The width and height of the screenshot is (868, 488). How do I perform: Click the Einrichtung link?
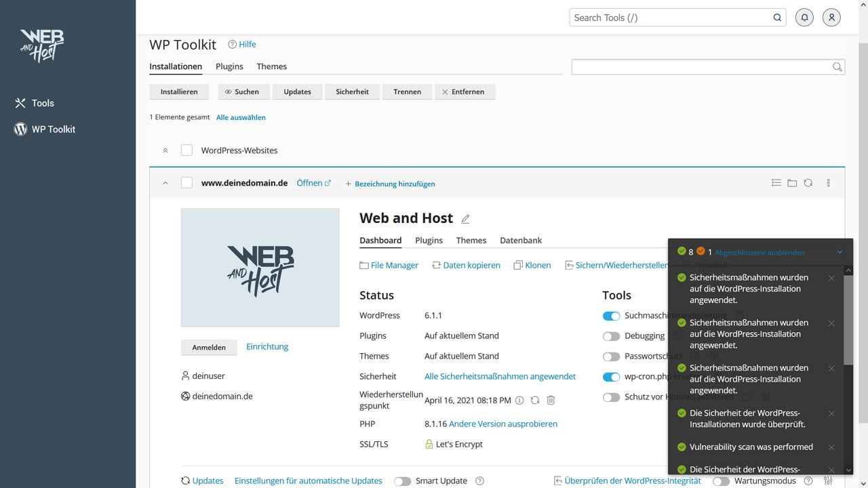coord(267,346)
